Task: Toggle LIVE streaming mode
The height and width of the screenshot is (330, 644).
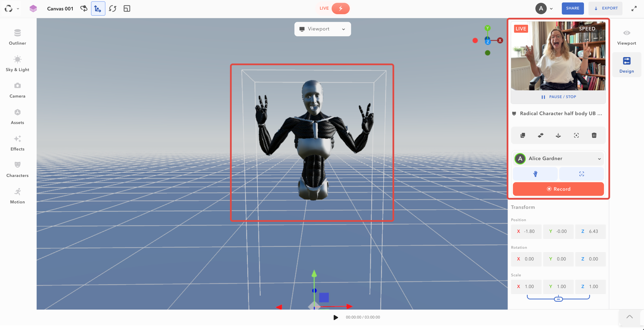Action: 340,8
